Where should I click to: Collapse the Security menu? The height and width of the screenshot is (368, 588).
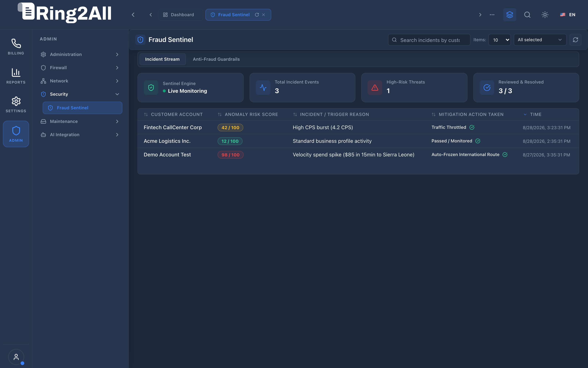tap(80, 94)
